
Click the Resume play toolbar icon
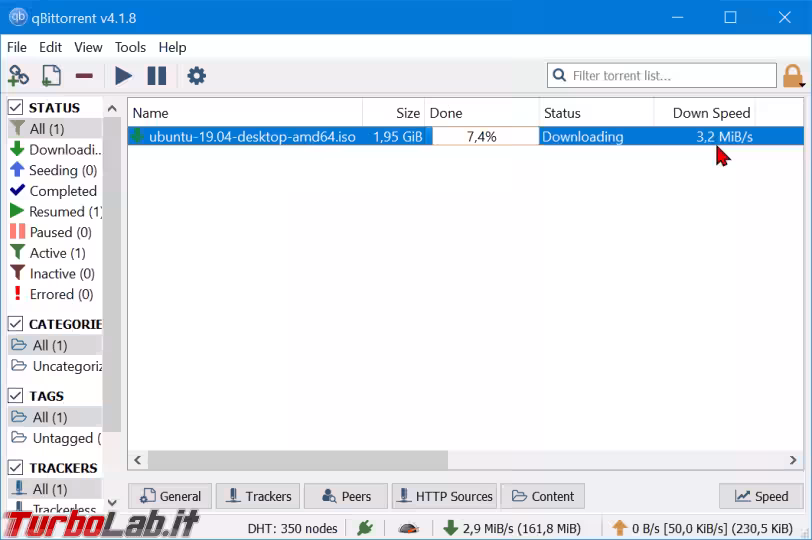(x=123, y=76)
